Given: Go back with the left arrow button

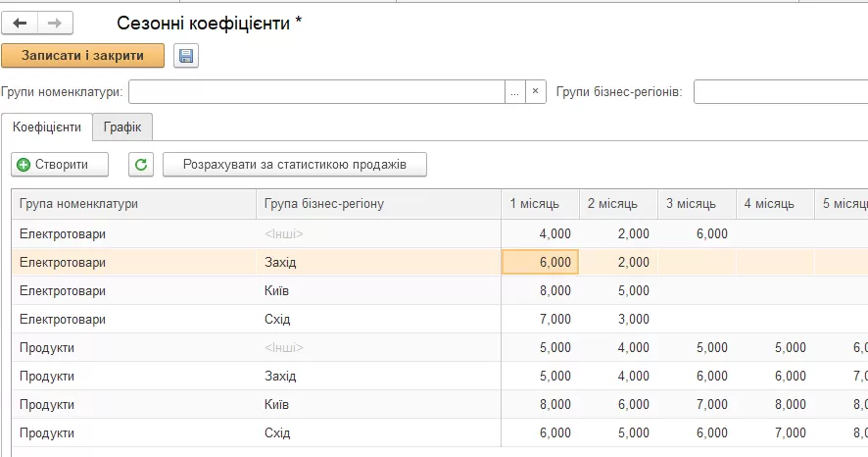Looking at the screenshot, I should 20,24.
